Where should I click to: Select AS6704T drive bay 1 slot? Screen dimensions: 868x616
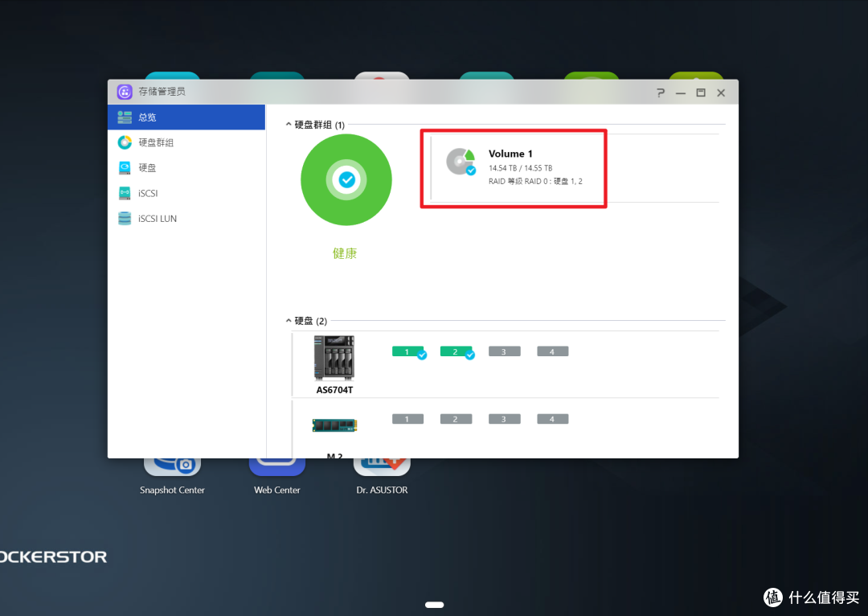pos(407,351)
